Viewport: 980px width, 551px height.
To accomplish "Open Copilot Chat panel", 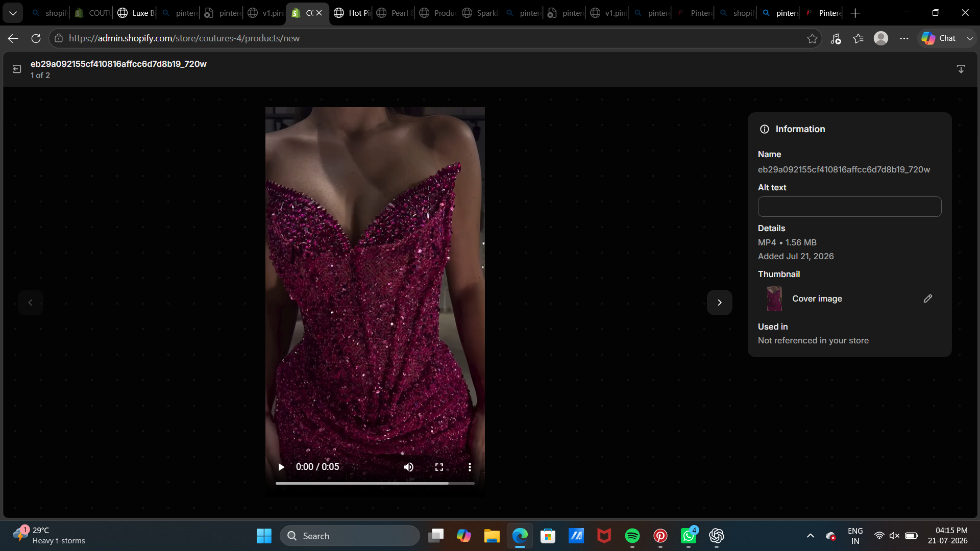I will pos(938,38).
